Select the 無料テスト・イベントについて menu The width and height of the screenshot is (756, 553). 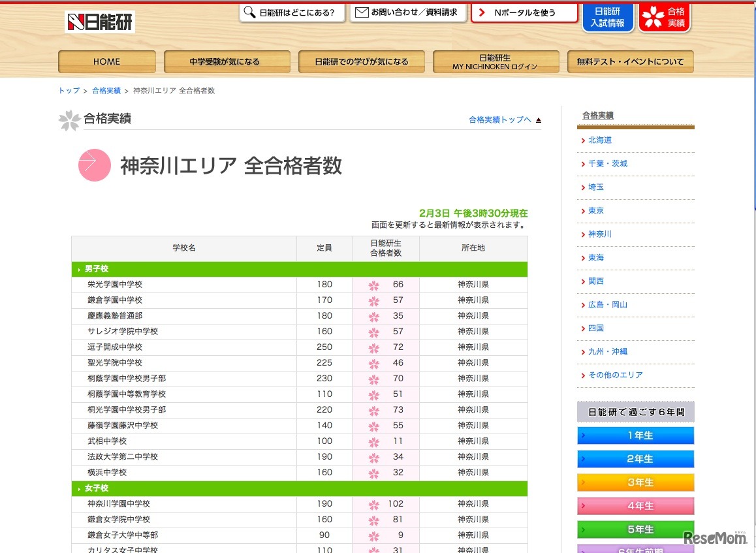pyautogui.click(x=630, y=62)
